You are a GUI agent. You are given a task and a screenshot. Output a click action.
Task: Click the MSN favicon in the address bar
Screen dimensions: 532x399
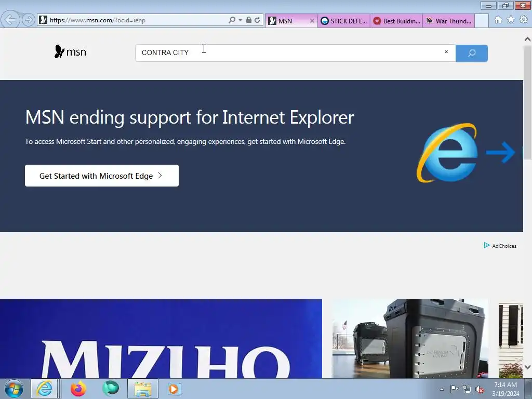point(43,20)
